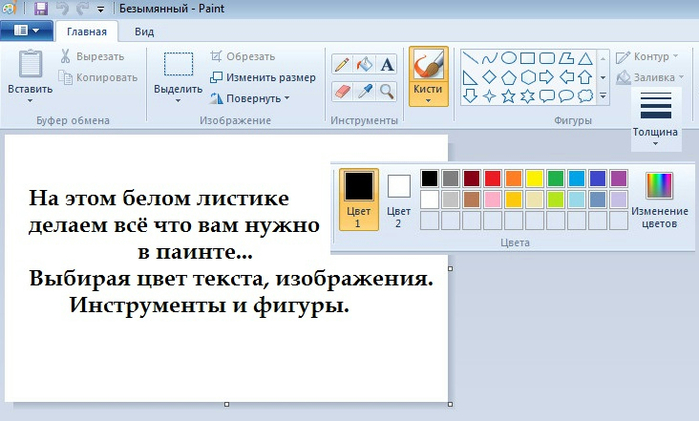Click the Save floppy disk icon
This screenshot has height=421, width=699.
(41, 8)
